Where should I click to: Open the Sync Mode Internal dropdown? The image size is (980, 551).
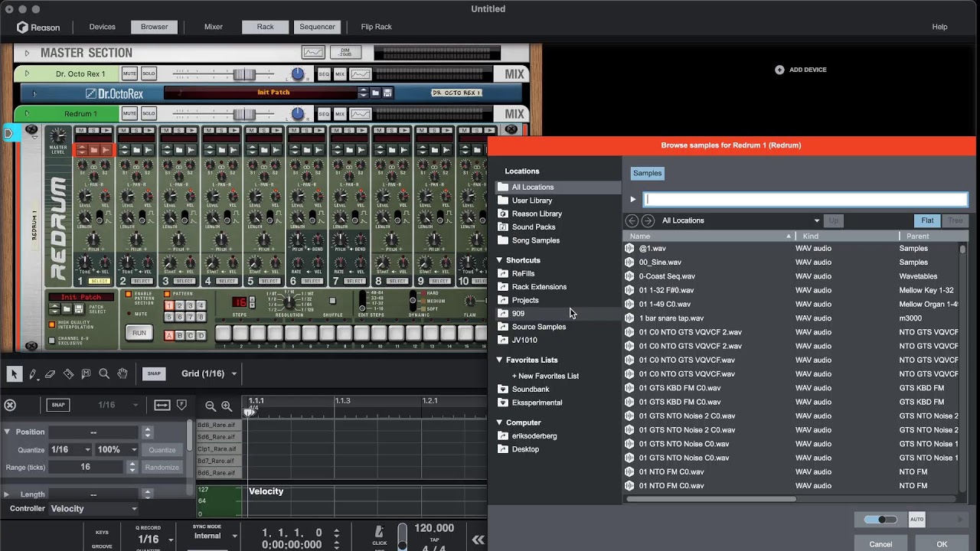coord(215,536)
